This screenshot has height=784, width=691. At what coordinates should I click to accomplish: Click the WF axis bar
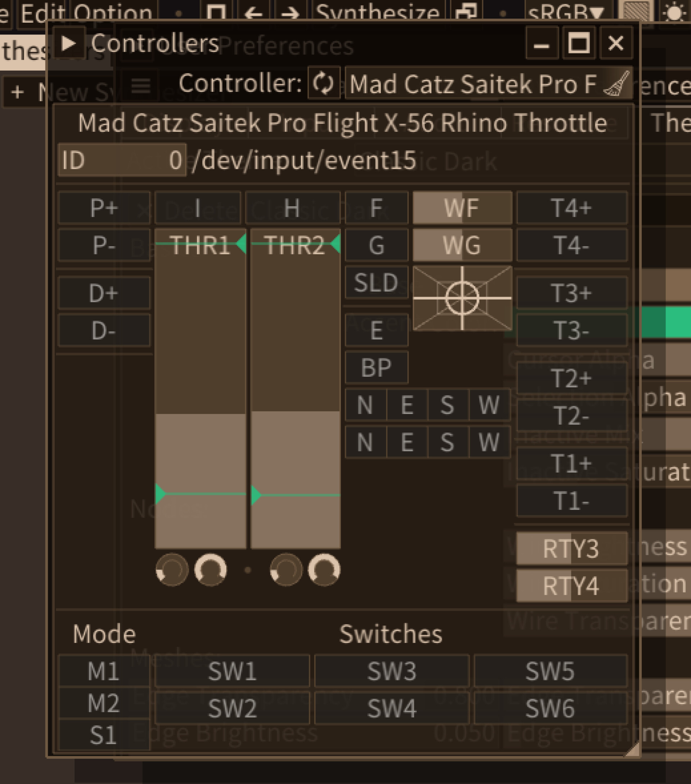[x=462, y=207]
